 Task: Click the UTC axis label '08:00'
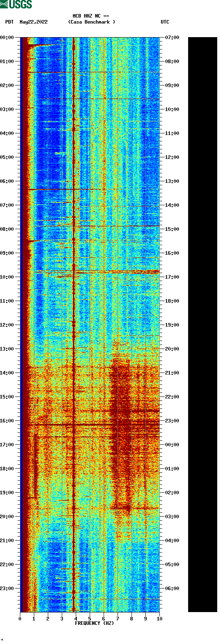172,61
